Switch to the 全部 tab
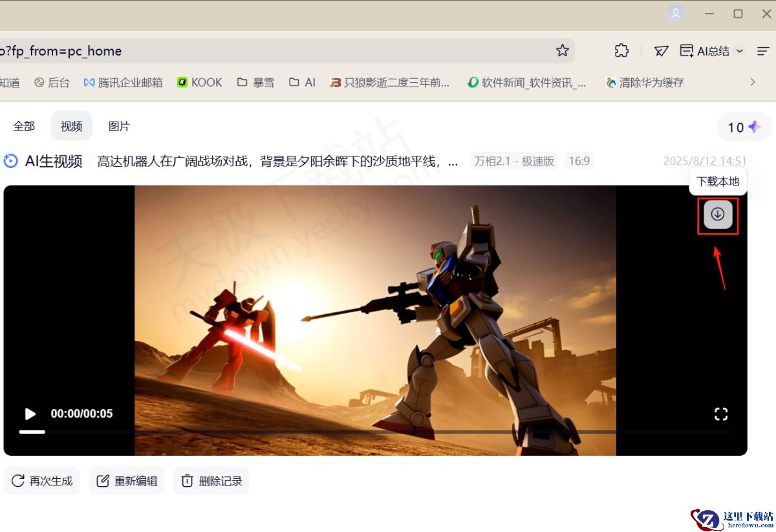The height and width of the screenshot is (532, 776). pyautogui.click(x=24, y=126)
